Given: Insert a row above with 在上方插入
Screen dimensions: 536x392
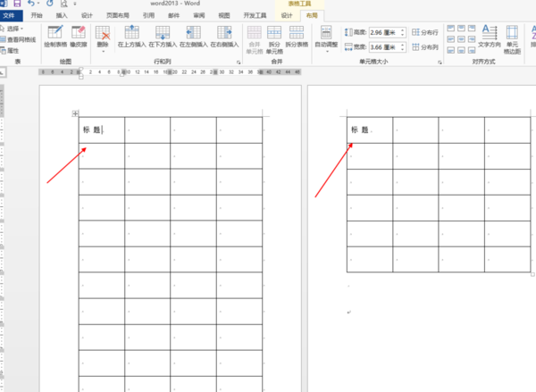Looking at the screenshot, I should pyautogui.click(x=131, y=37).
